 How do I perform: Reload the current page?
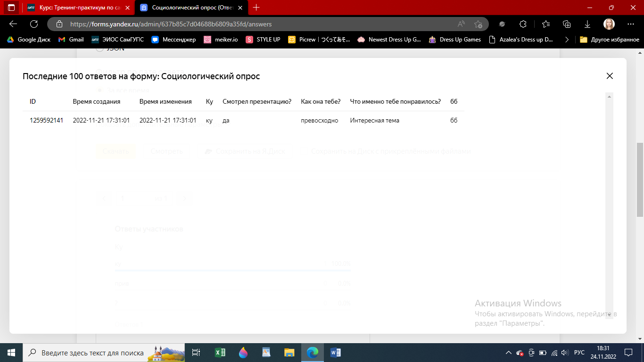coord(34,24)
